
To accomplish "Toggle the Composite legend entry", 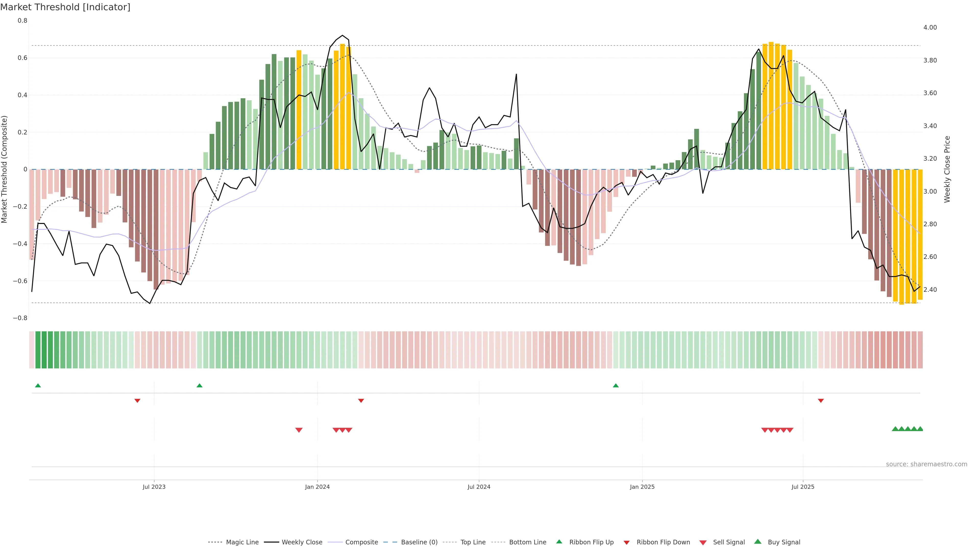I will (x=361, y=542).
